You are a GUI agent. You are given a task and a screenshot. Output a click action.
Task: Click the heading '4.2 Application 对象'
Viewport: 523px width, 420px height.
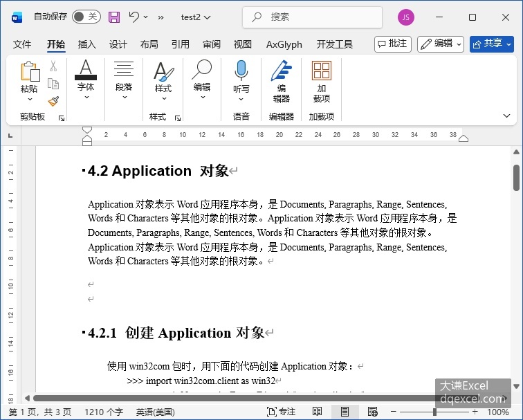click(158, 171)
